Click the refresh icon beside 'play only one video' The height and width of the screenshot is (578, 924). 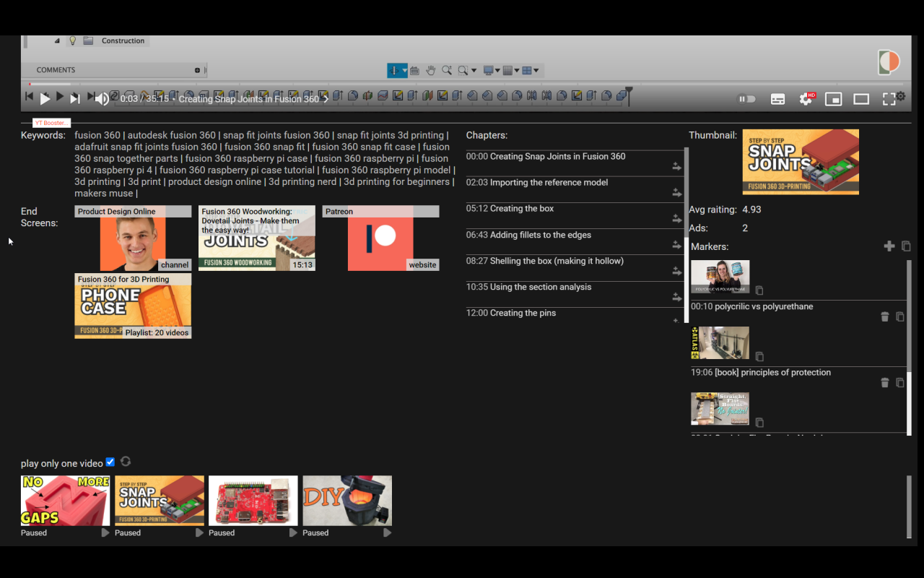click(x=126, y=462)
